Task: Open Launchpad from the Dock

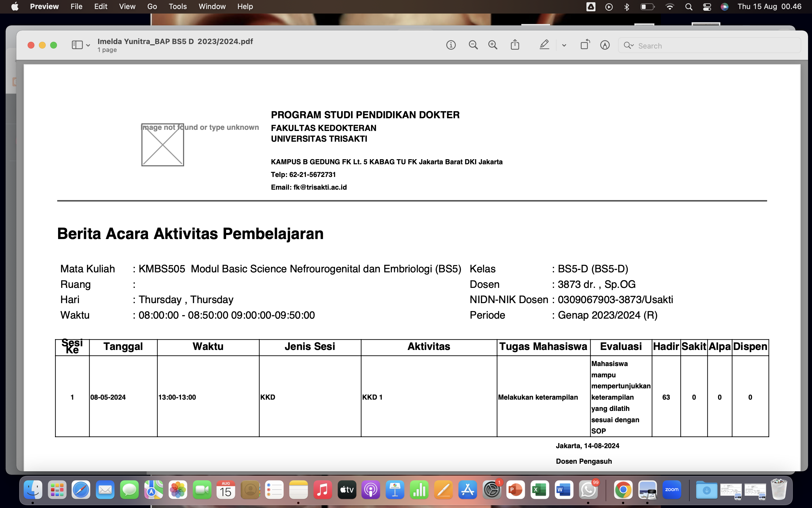Action: [57, 490]
